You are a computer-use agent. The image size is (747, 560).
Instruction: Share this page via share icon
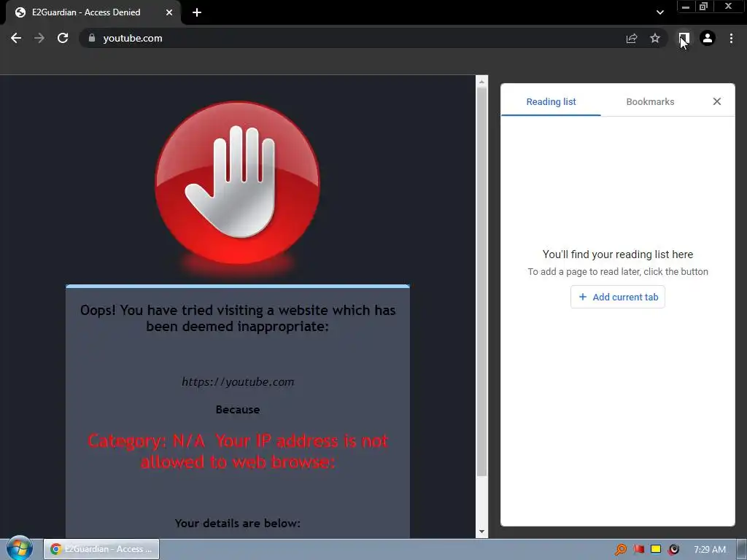point(632,38)
